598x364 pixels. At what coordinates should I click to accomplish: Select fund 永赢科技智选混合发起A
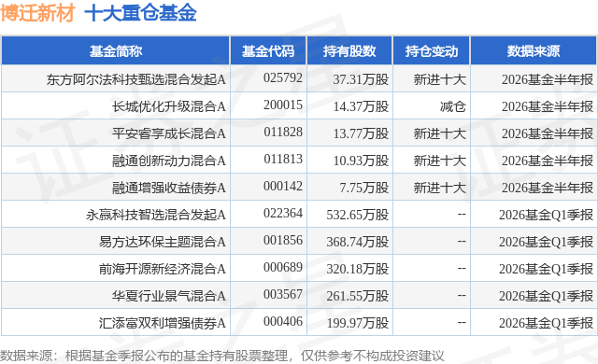[156, 215]
